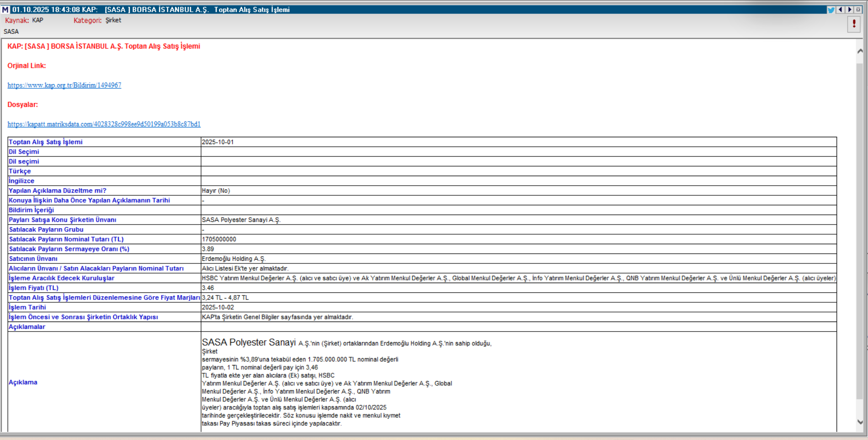
Task: Click the nominal amount value 1705000000
Action: click(219, 239)
